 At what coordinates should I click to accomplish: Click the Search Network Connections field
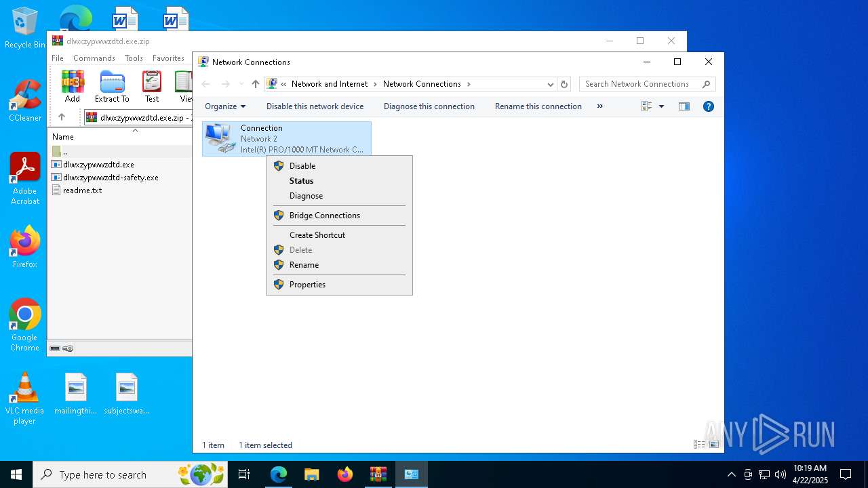[x=640, y=84]
